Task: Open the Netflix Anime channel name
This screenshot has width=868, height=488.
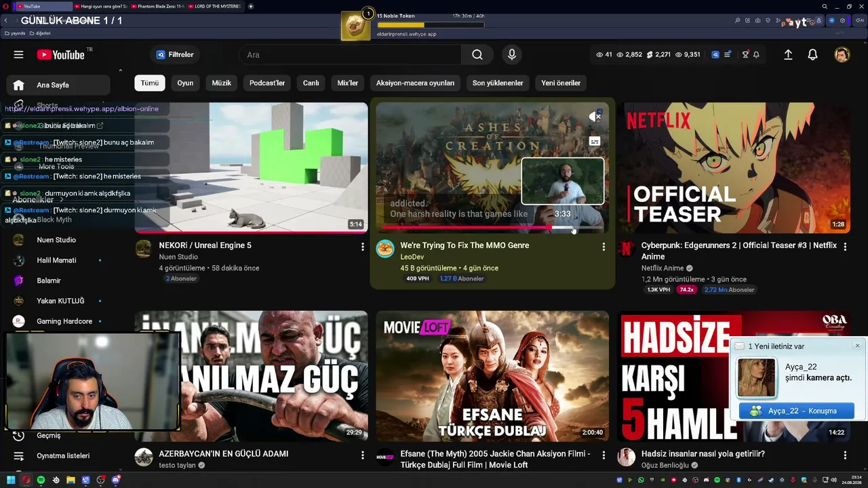Action: [x=663, y=268]
